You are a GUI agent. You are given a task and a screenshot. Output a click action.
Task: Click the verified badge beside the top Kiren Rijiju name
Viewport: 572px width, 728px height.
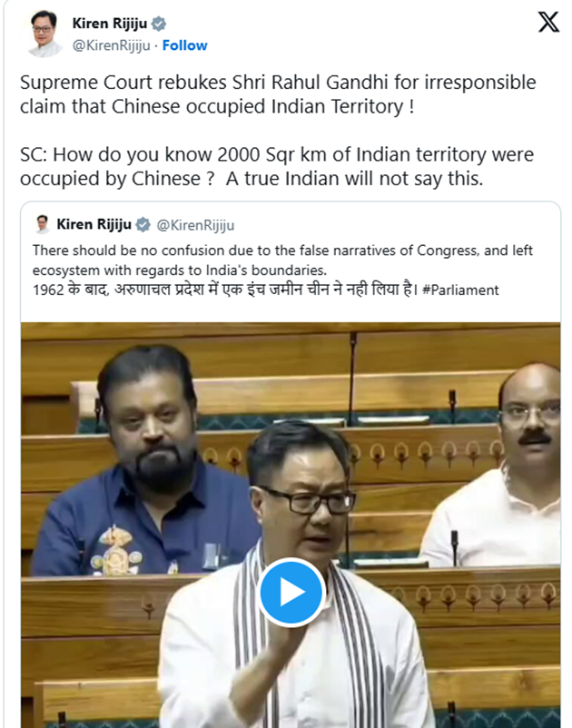[159, 24]
